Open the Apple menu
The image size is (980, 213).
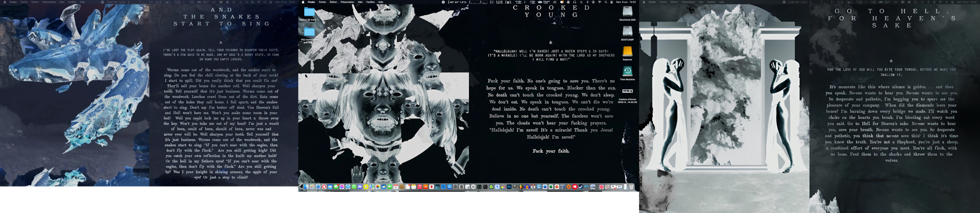point(303,2)
